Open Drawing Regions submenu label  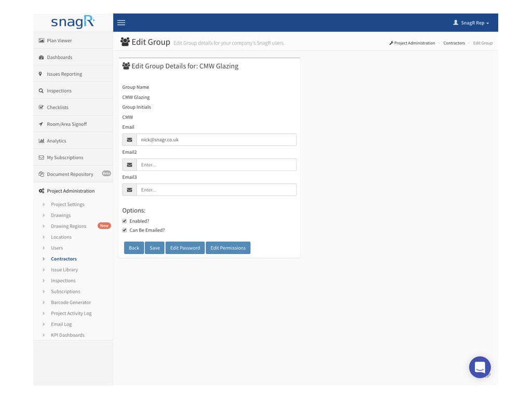click(x=69, y=226)
